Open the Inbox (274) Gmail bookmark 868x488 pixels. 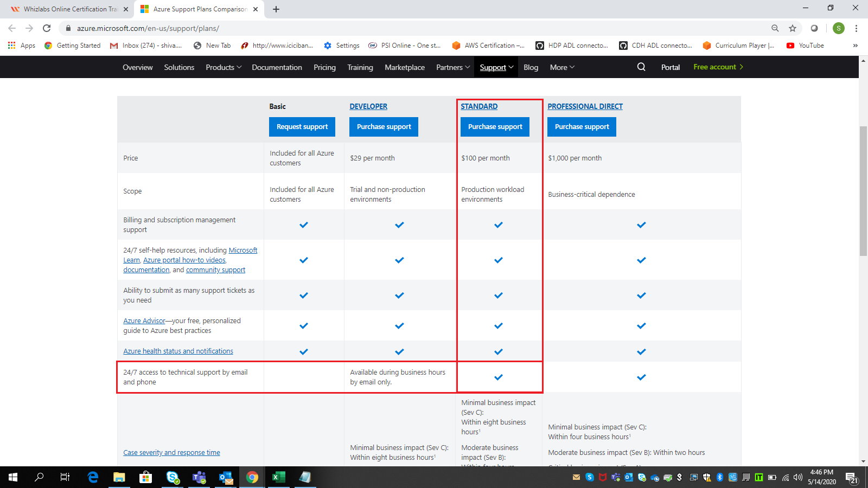pos(145,46)
